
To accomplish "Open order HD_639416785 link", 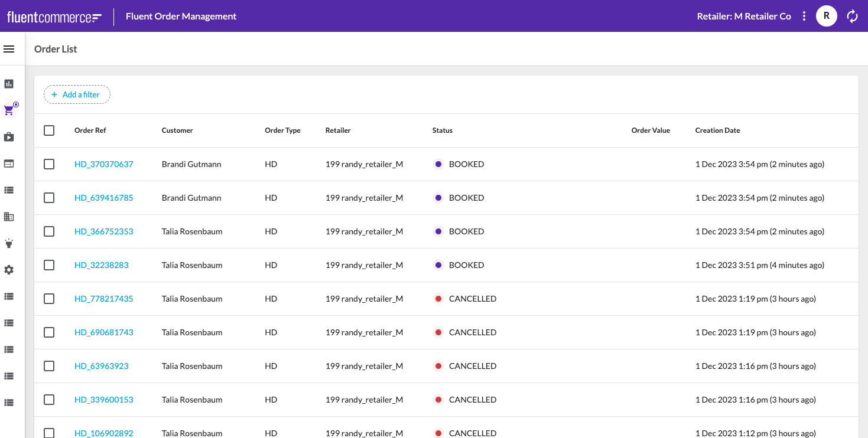I will pyautogui.click(x=104, y=197).
